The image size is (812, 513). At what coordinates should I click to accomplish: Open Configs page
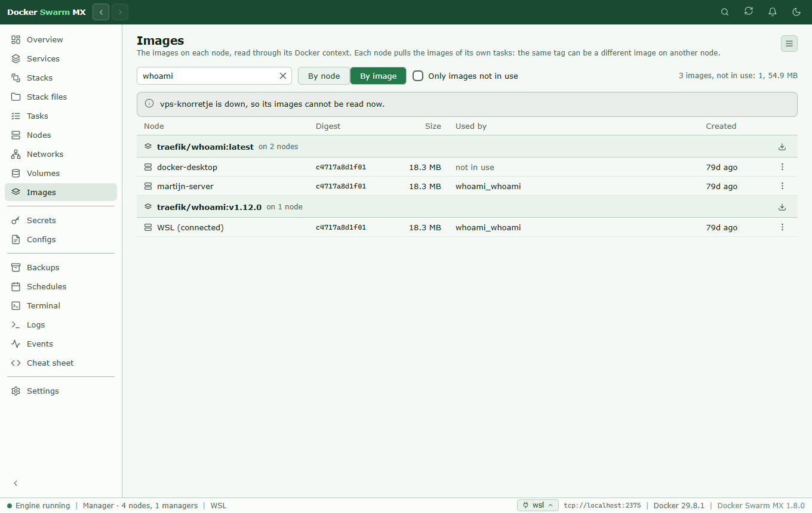[61, 239]
